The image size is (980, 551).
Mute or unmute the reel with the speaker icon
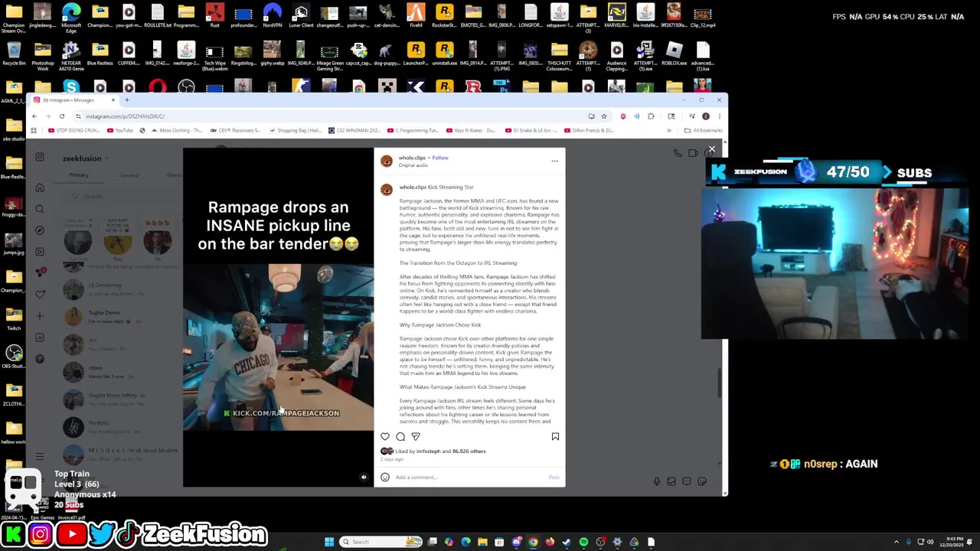tap(364, 477)
